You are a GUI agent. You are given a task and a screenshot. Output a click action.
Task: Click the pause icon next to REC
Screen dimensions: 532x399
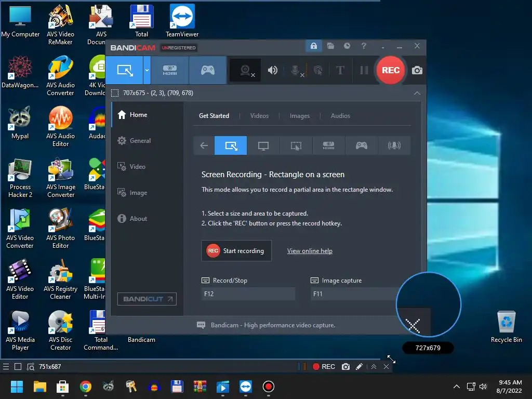coord(364,70)
